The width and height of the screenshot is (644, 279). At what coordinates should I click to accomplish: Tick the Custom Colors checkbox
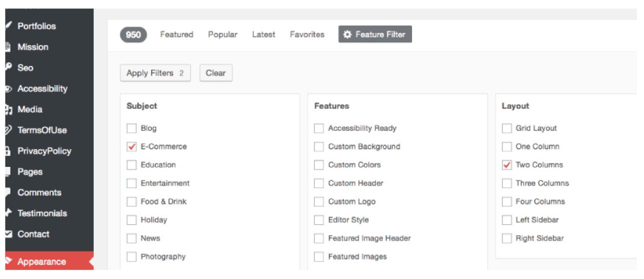(319, 165)
